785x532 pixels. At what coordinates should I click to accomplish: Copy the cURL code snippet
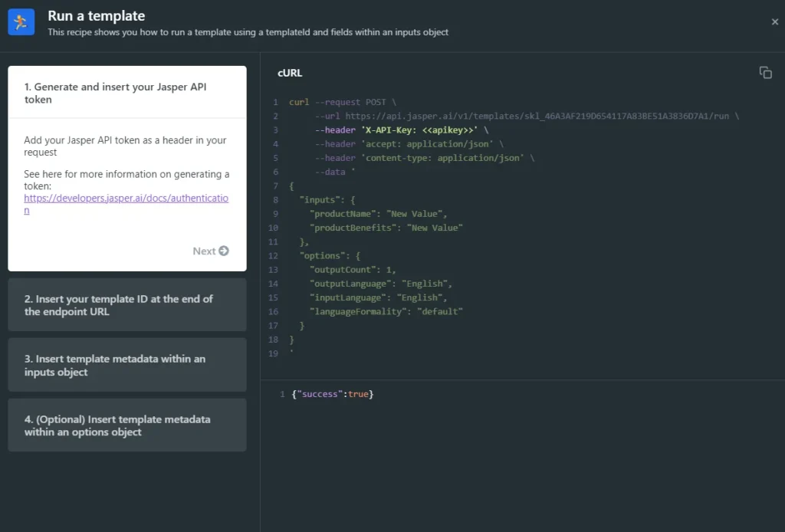[x=765, y=72]
